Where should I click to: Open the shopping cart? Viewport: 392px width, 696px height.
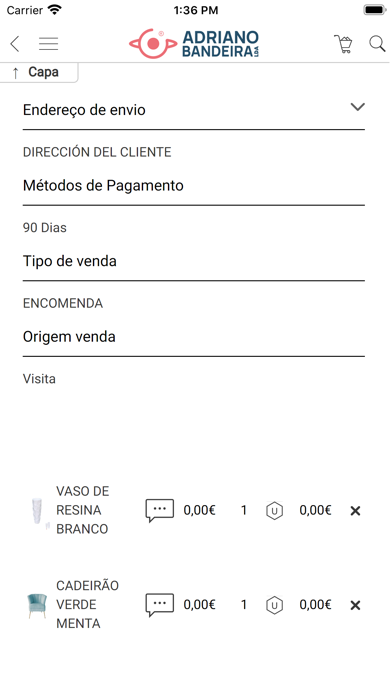pyautogui.click(x=343, y=44)
